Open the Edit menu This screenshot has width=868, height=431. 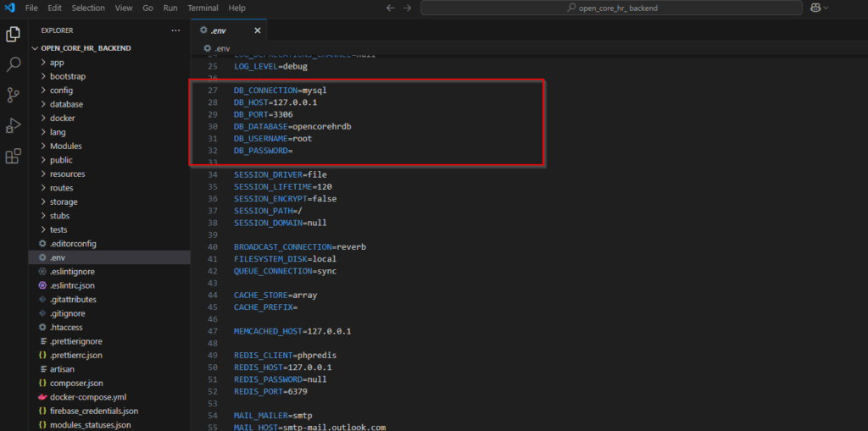coord(54,8)
